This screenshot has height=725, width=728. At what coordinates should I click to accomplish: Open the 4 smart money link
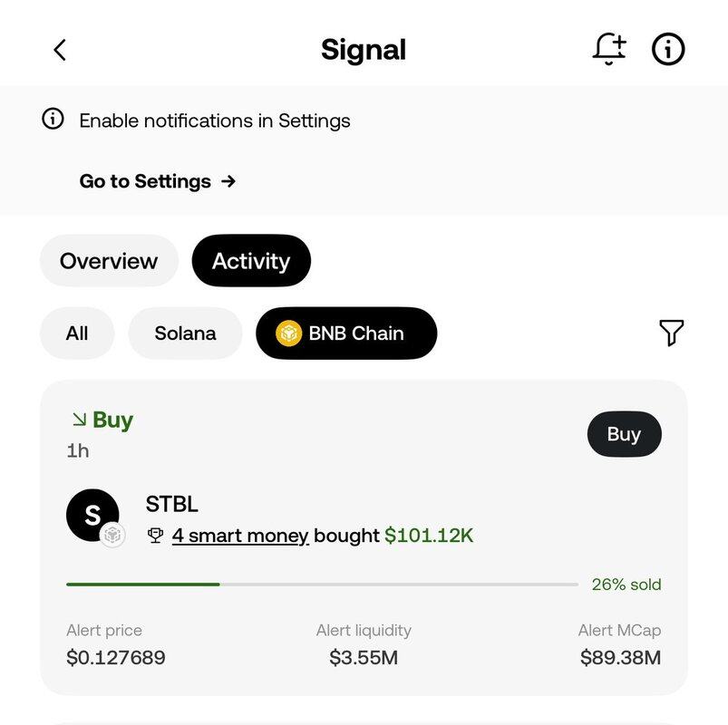240,536
